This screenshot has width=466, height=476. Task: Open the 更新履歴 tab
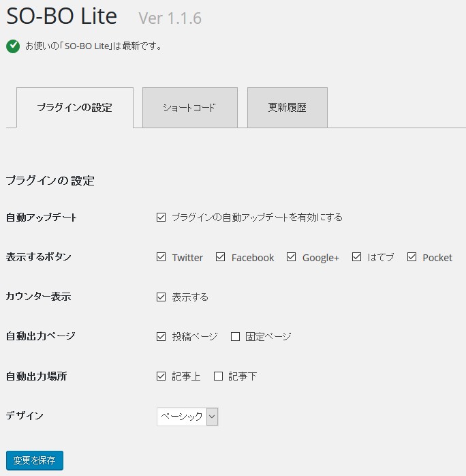[287, 108]
